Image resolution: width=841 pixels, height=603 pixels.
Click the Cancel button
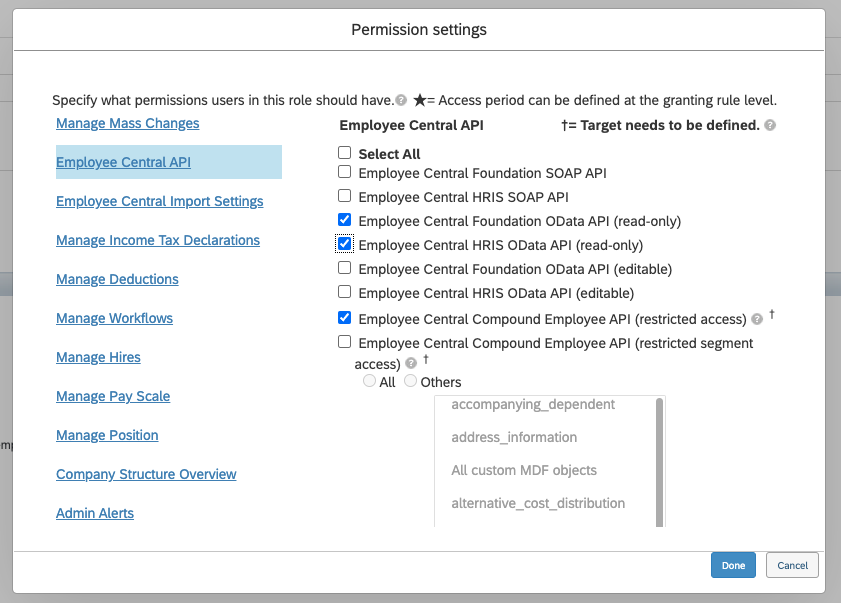pos(792,565)
